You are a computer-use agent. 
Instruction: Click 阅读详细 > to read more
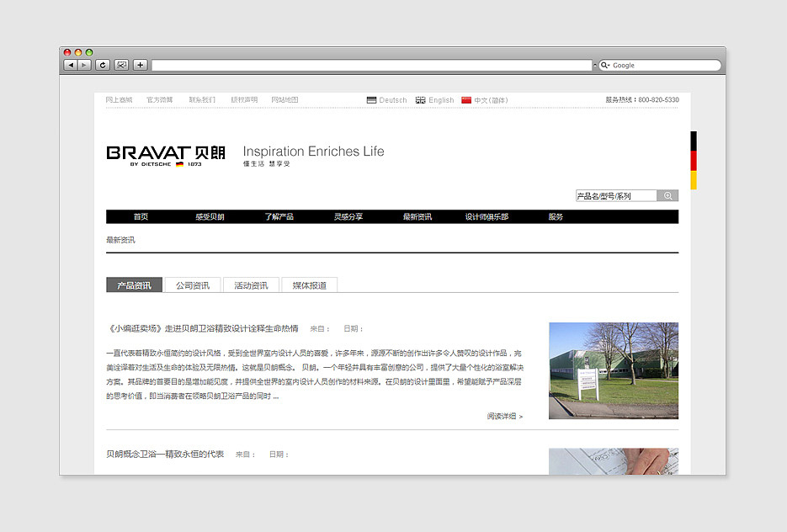click(505, 416)
